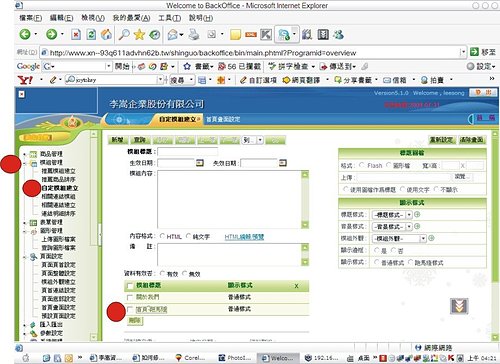Image resolution: width=500 pixels, height=364 pixels.
Task: Open the 背景樣式 dropdown
Action: click(x=392, y=227)
